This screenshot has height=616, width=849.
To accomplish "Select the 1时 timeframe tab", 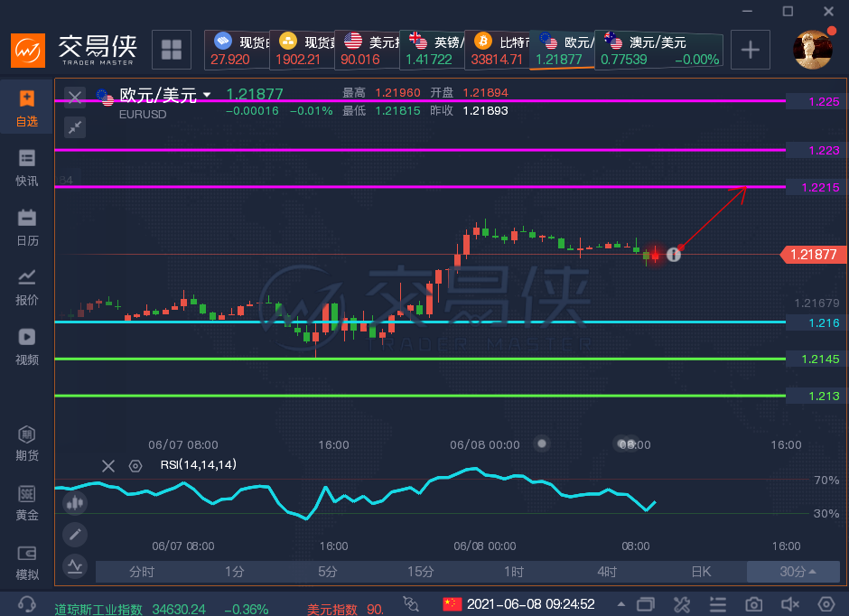I will (515, 572).
